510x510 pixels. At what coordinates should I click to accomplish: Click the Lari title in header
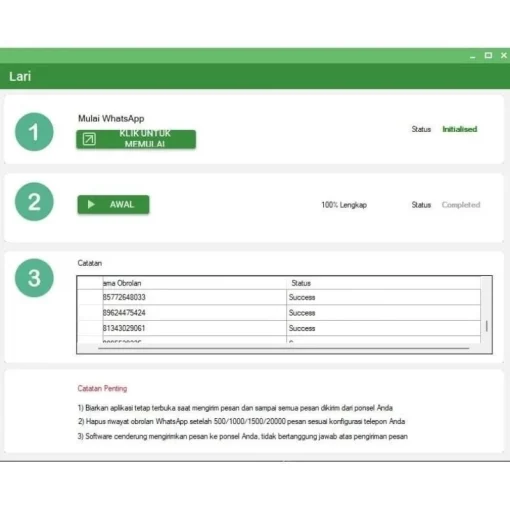coord(20,76)
